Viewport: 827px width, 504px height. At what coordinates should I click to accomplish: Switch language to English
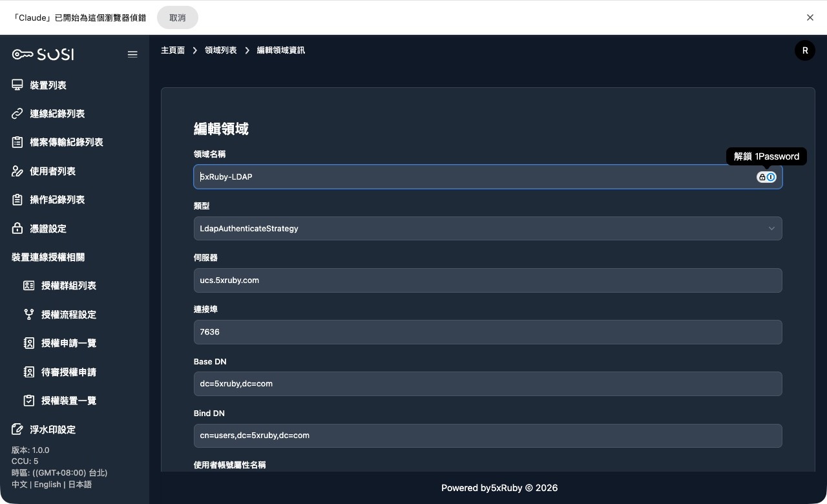coord(47,485)
